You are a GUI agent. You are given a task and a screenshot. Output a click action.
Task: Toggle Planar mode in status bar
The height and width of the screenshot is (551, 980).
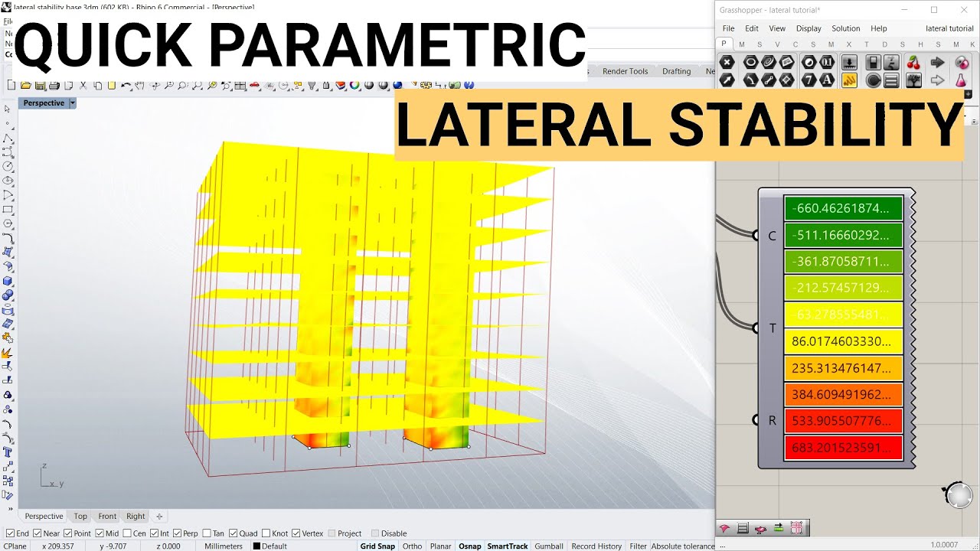440,546
